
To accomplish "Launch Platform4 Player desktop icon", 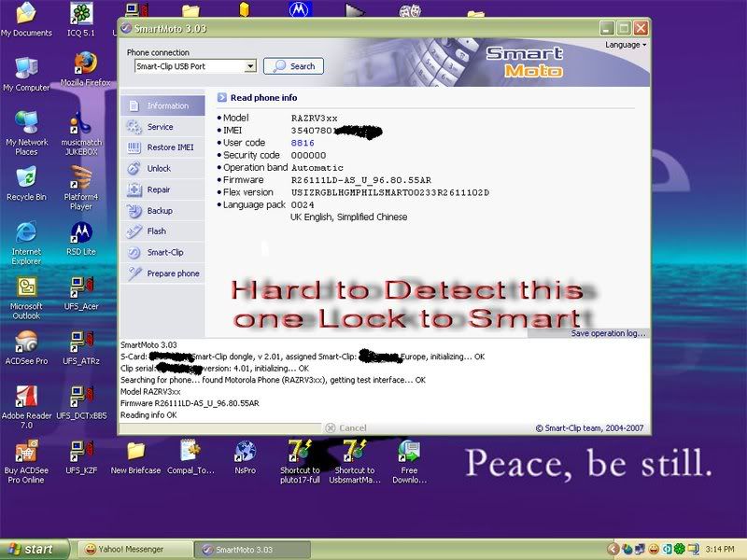I will (81, 189).
